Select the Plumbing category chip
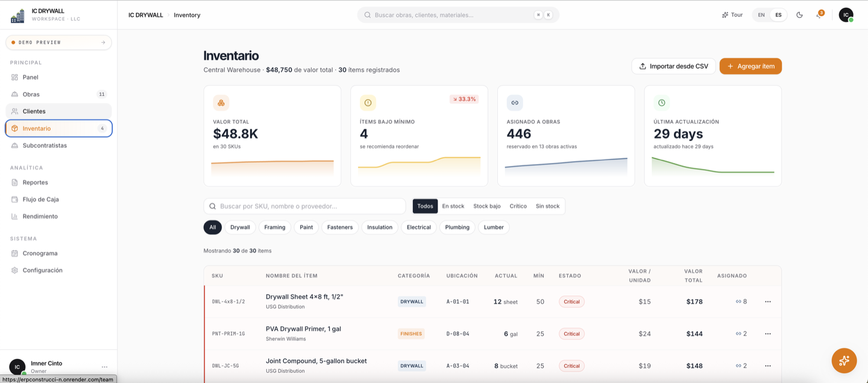868x383 pixels. point(458,227)
